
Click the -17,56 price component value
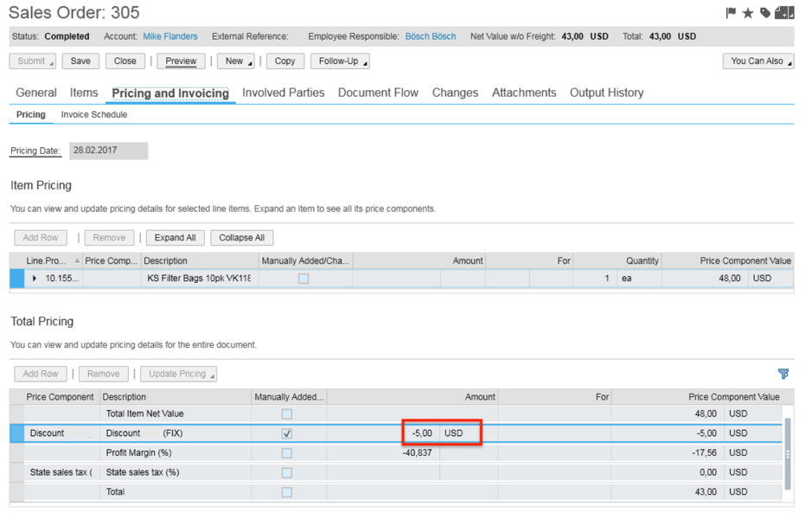pyautogui.click(x=704, y=453)
